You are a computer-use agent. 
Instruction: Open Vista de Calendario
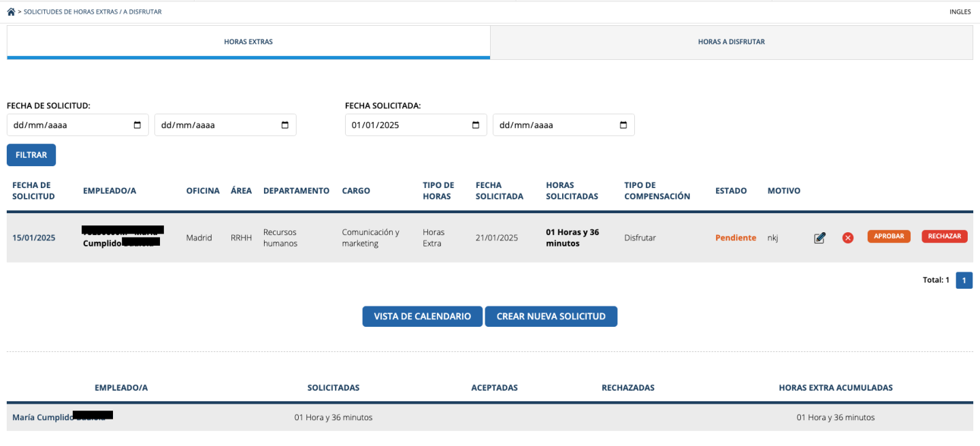click(422, 317)
